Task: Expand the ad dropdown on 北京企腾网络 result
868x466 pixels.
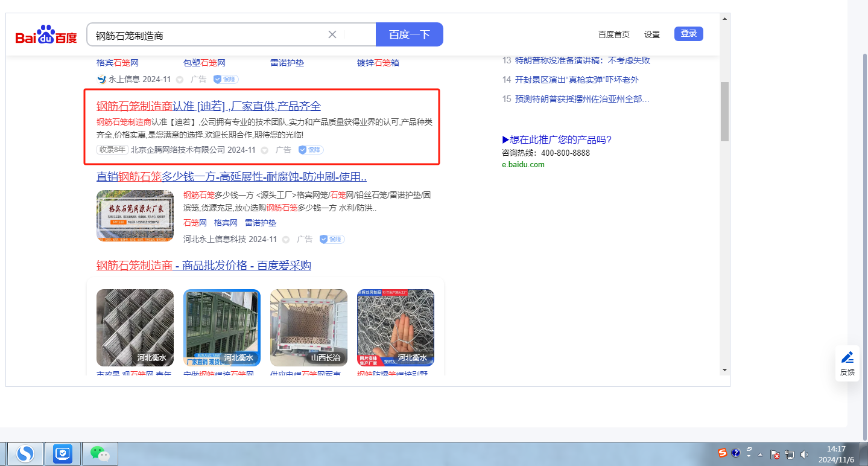Action: [264, 150]
